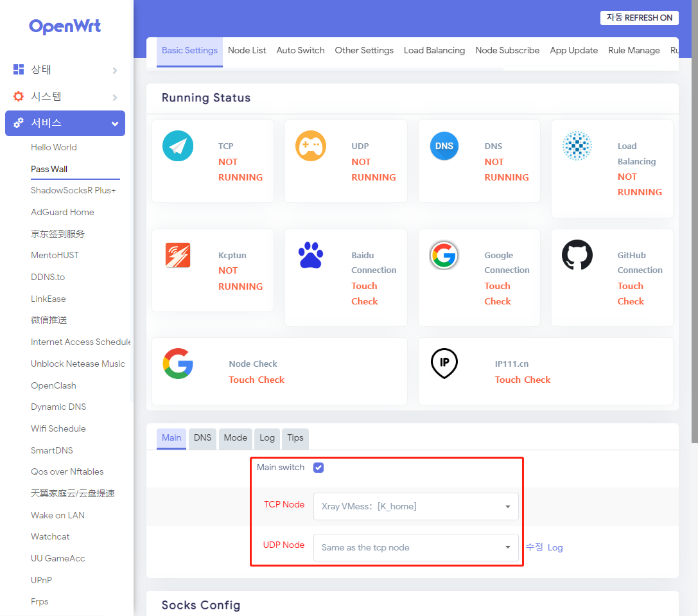Viewport: 698px width, 616px height.
Task: Switch to the DNS sub-tab
Action: click(x=202, y=438)
